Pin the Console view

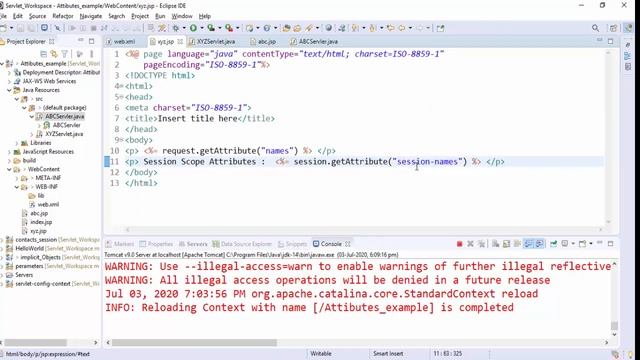pyautogui.click(x=553, y=244)
